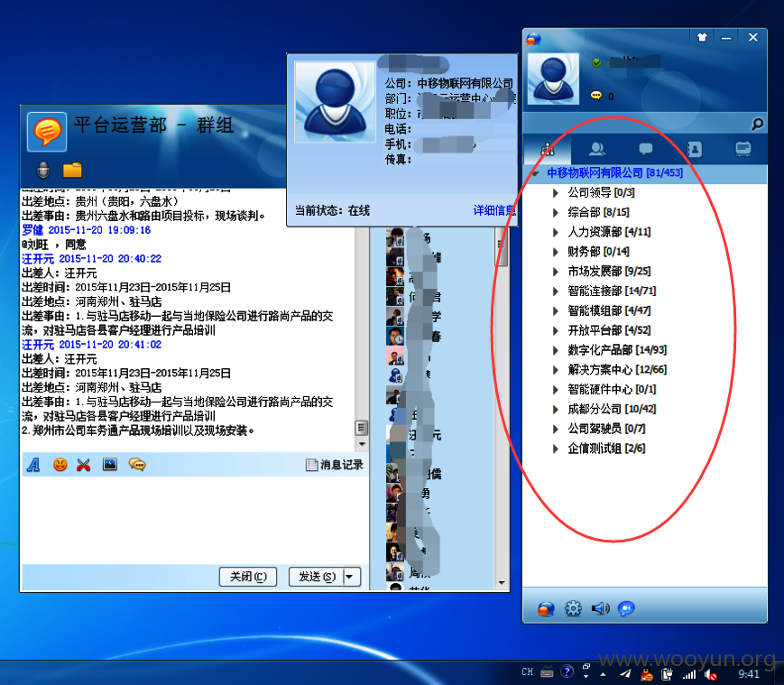Click the blue message bubble icon in the main window footer
This screenshot has width=784, height=685.
(626, 608)
